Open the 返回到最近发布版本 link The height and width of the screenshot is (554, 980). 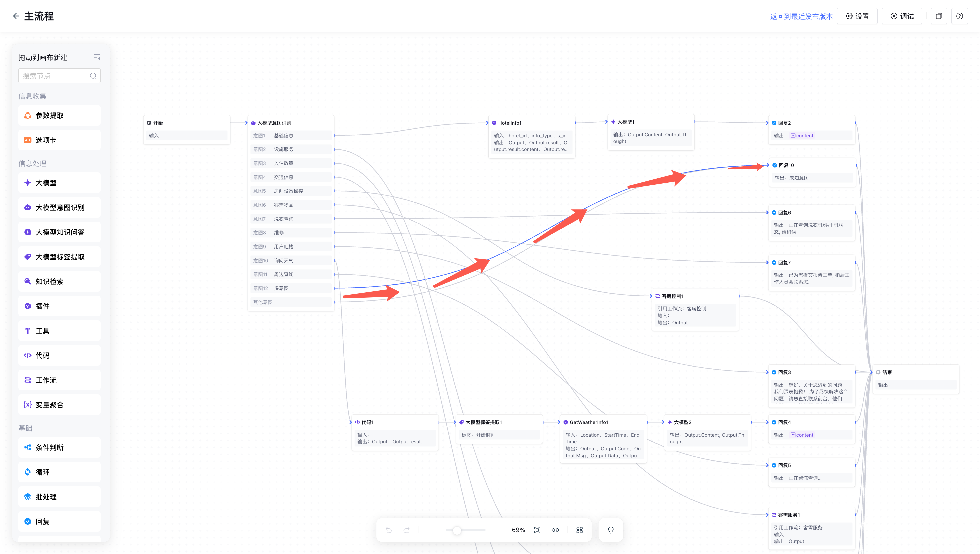[801, 16]
